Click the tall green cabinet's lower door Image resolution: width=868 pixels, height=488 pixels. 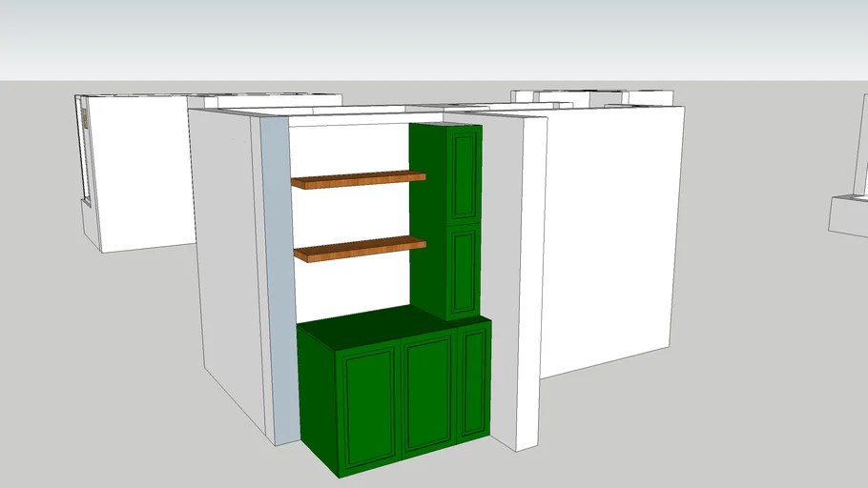click(x=465, y=272)
